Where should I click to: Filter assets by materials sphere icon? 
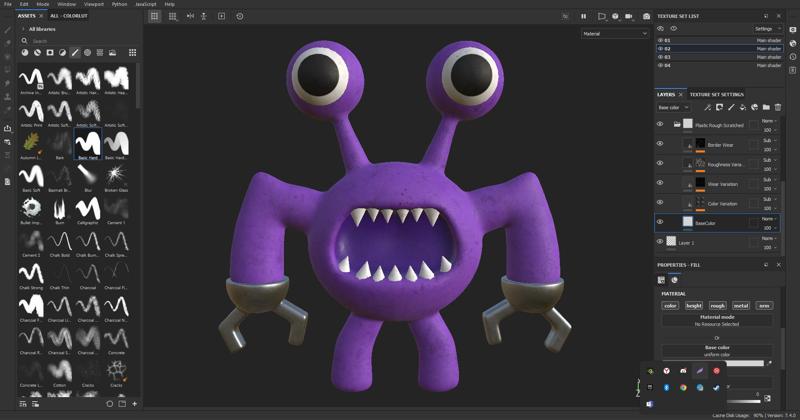tap(25, 53)
